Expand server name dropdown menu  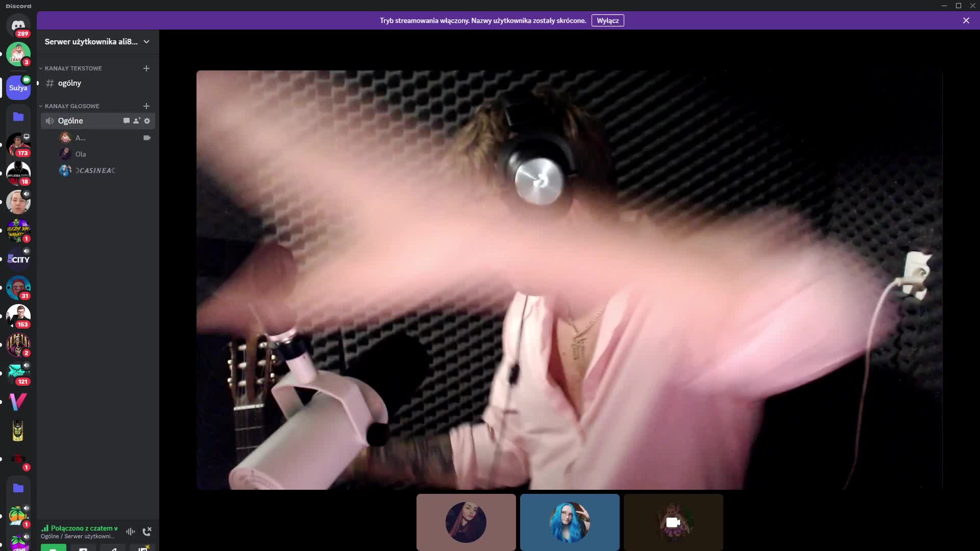tap(146, 42)
